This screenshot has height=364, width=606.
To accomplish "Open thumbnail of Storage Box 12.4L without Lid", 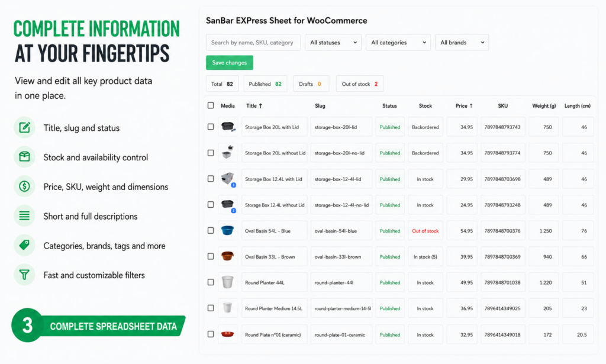I will [228, 204].
